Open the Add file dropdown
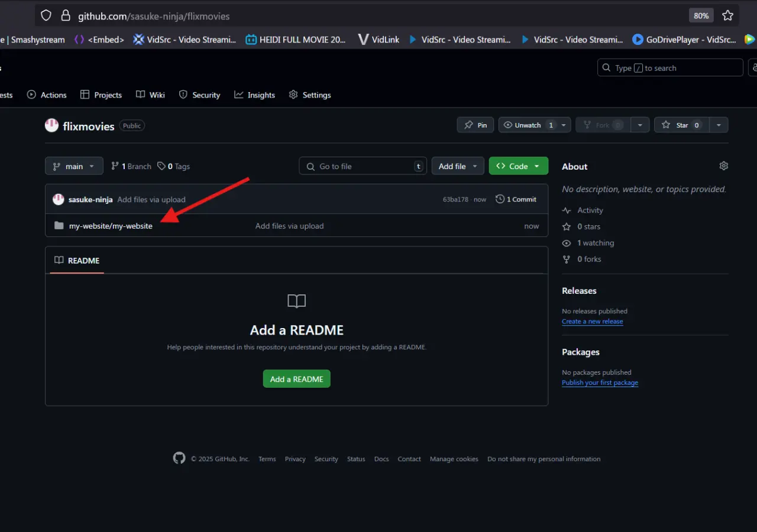 click(458, 166)
